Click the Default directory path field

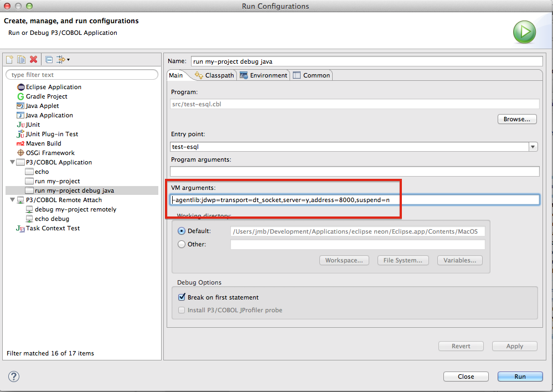tap(358, 231)
